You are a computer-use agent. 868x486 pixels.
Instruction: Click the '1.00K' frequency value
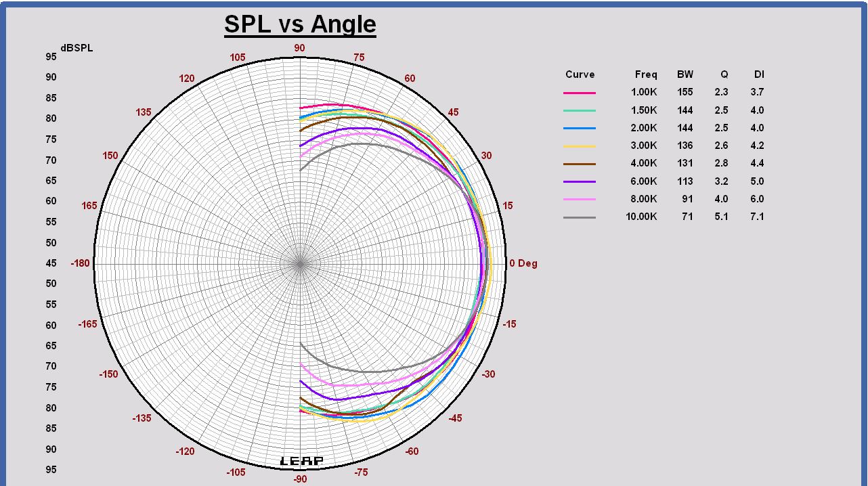click(x=644, y=92)
